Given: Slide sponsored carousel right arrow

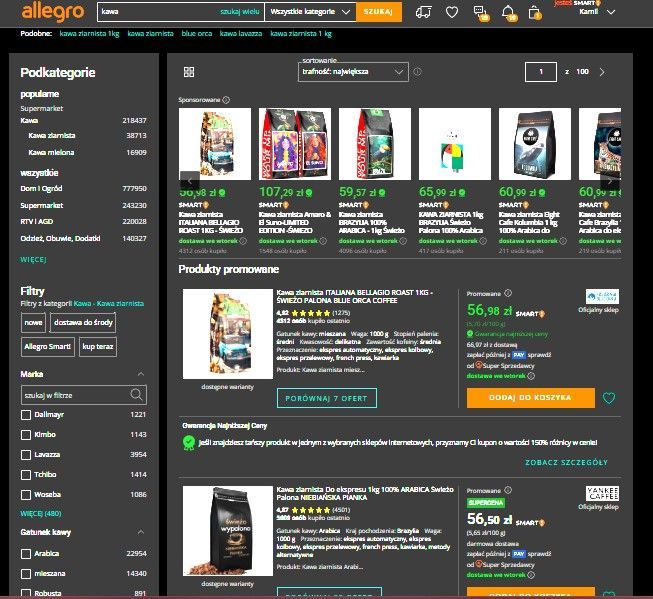Looking at the screenshot, I should coord(610,181).
